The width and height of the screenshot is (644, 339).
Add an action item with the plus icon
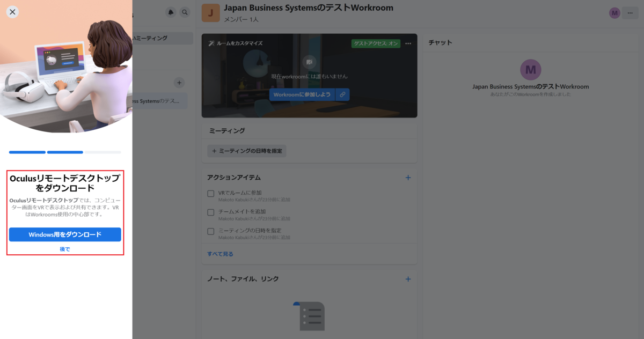click(408, 177)
